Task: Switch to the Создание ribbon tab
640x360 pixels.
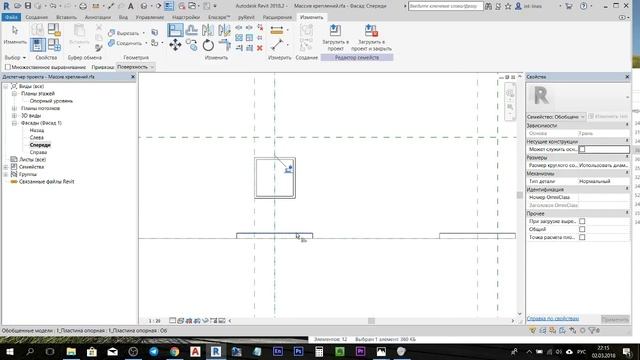Action: pos(37,17)
